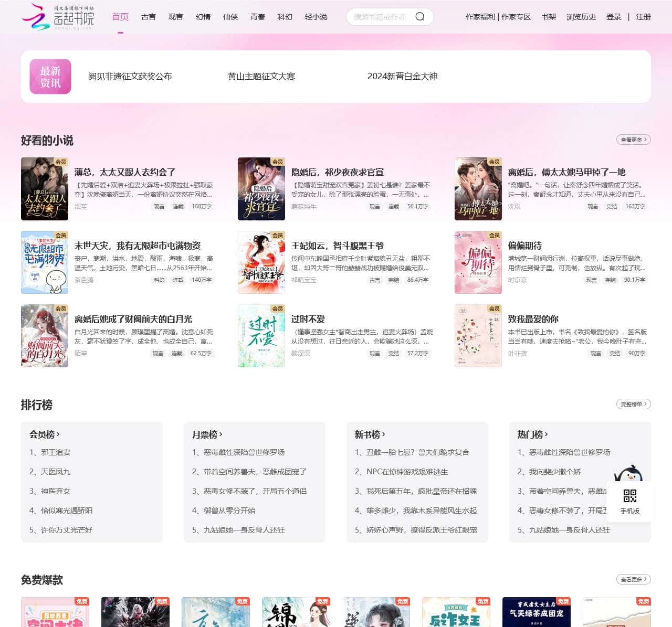Open the 黄山主题征文大赛 news link
The width and height of the screenshot is (672, 627).
tap(261, 77)
